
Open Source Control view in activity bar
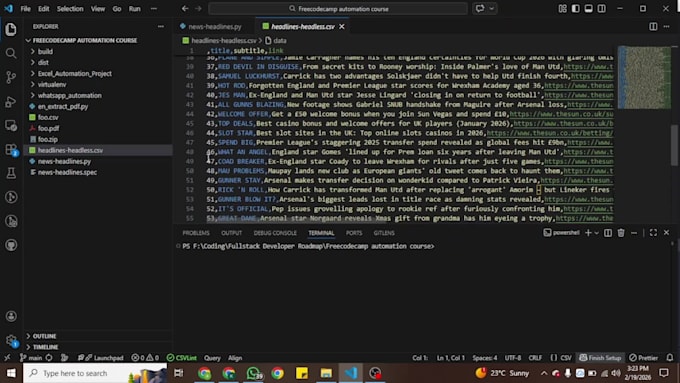[x=11, y=78]
